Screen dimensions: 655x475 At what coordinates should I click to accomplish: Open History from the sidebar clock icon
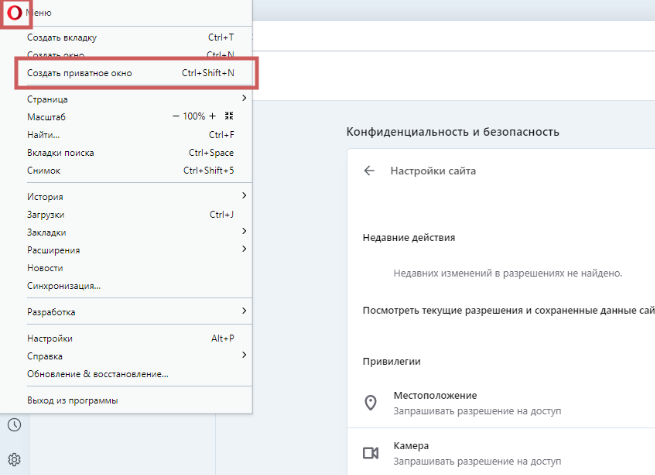pyautogui.click(x=14, y=425)
